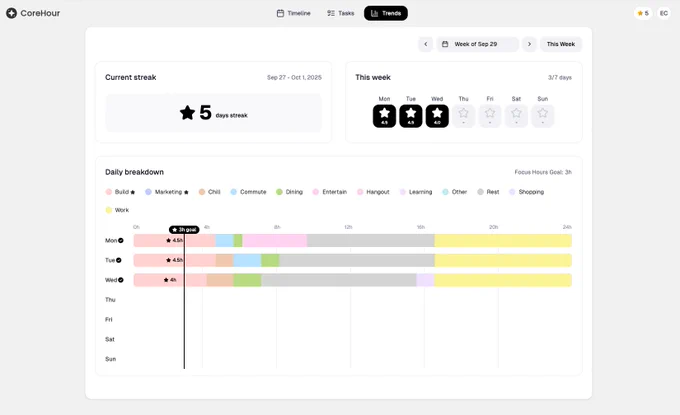Click Thursday's empty star tile
This screenshot has width=680, height=415.
point(464,116)
